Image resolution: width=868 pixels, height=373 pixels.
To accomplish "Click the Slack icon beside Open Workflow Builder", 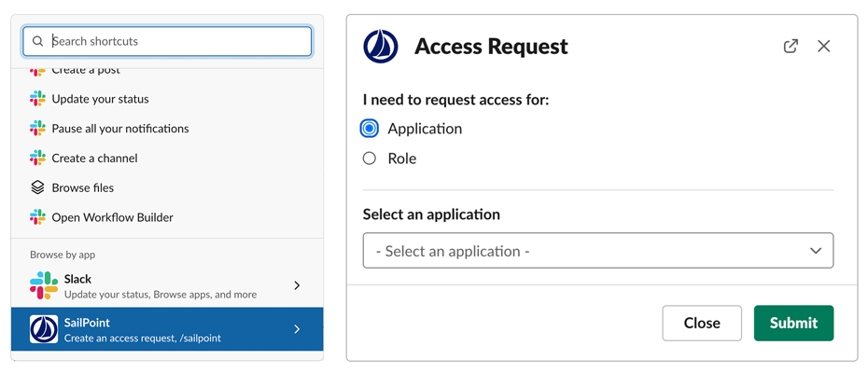I will (37, 217).
